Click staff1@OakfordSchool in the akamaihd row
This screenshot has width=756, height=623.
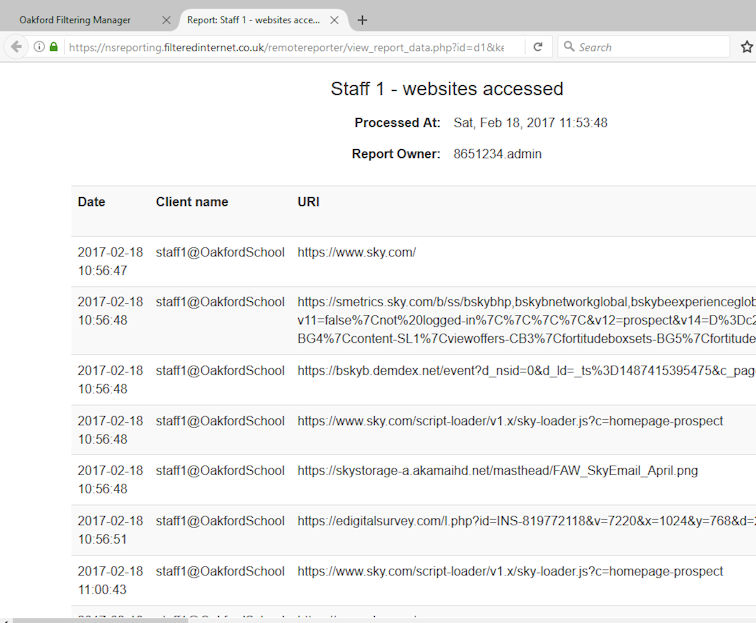[220, 471]
